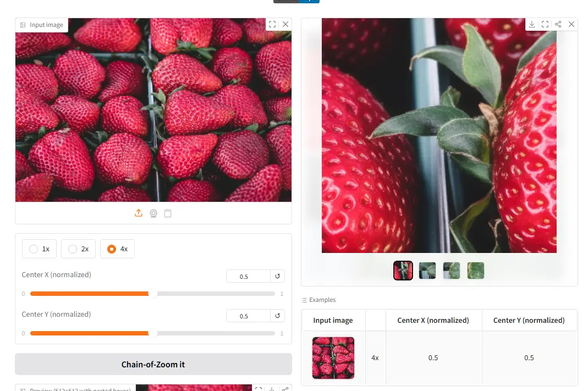Viewport: 588px width, 391px height.
Task: Remove the input image with the X icon
Action: coord(285,24)
